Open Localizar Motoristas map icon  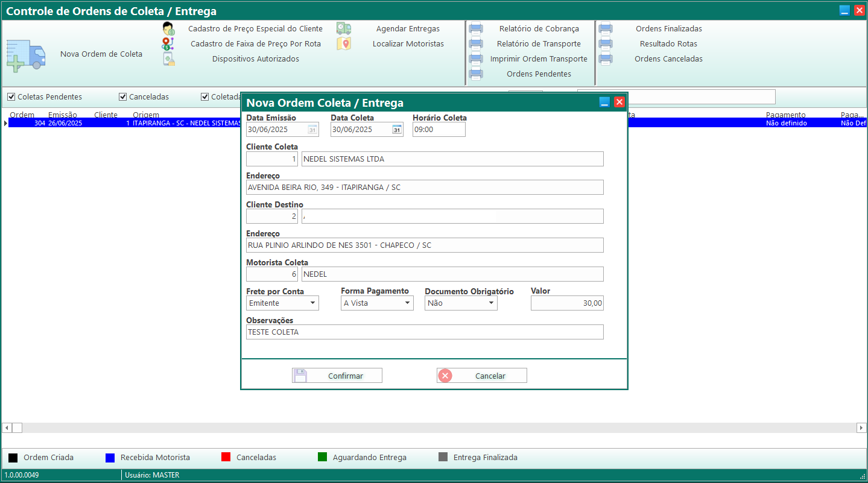tap(344, 43)
